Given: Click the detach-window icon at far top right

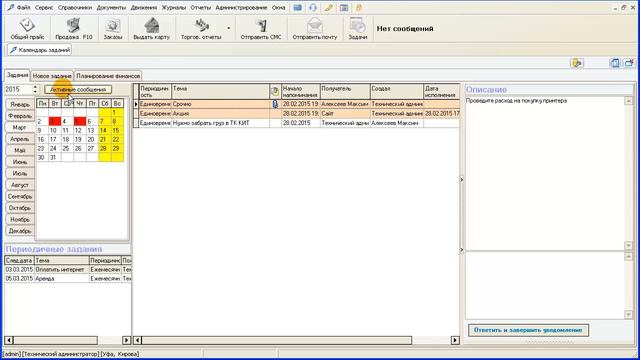Looking at the screenshot, I should 629,63.
